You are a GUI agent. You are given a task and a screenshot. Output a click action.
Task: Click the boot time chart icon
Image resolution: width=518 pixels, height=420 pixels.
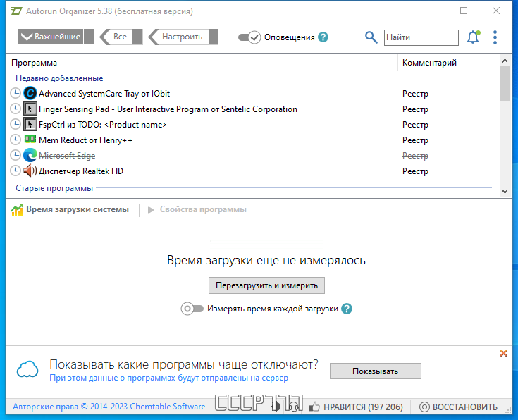[x=17, y=210]
